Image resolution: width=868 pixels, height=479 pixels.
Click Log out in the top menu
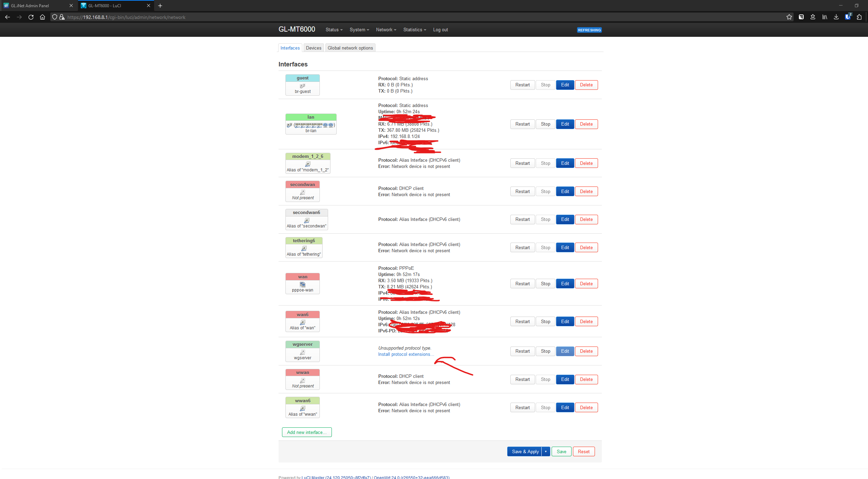click(x=441, y=30)
